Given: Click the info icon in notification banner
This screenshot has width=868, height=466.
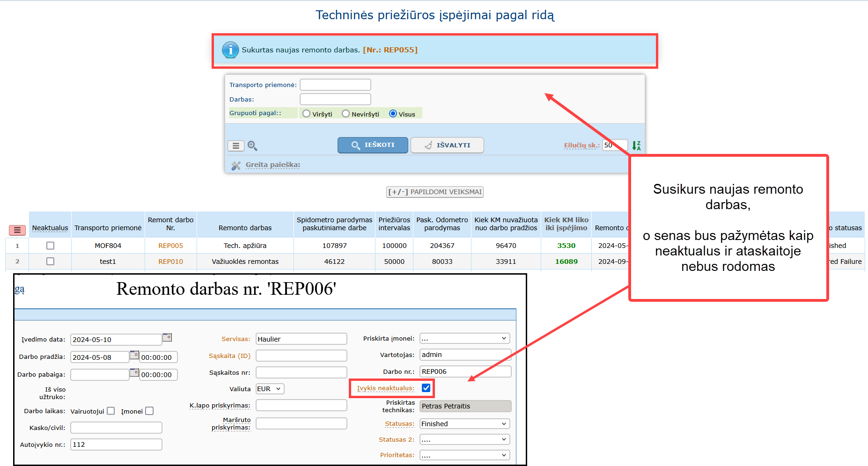Looking at the screenshot, I should (x=230, y=50).
